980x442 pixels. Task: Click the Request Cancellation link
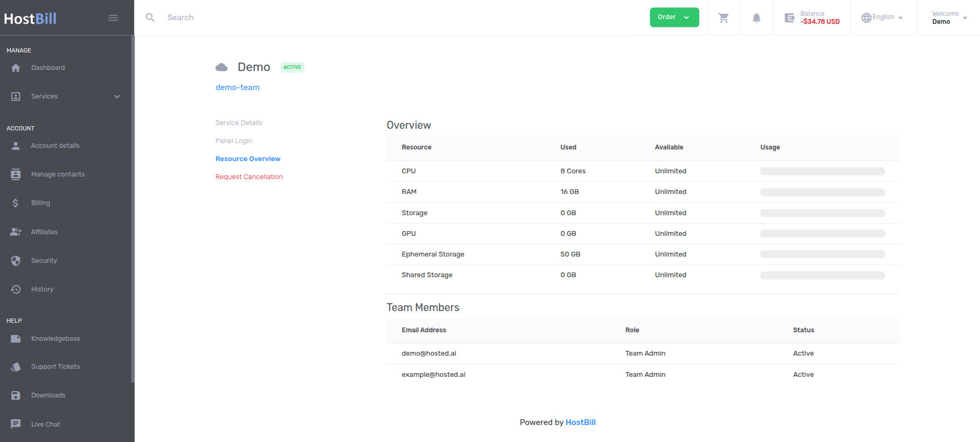249,177
